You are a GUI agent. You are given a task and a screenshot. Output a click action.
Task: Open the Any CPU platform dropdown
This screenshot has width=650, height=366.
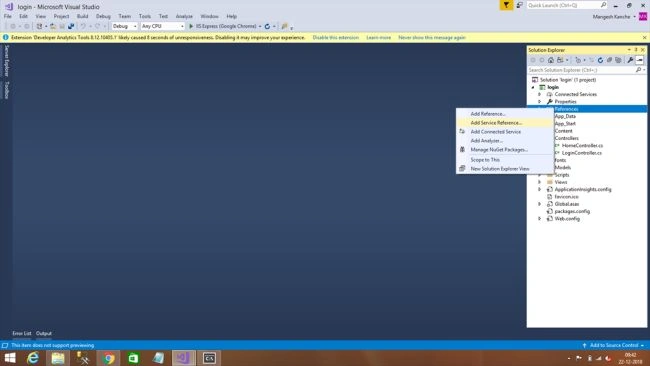pos(162,26)
